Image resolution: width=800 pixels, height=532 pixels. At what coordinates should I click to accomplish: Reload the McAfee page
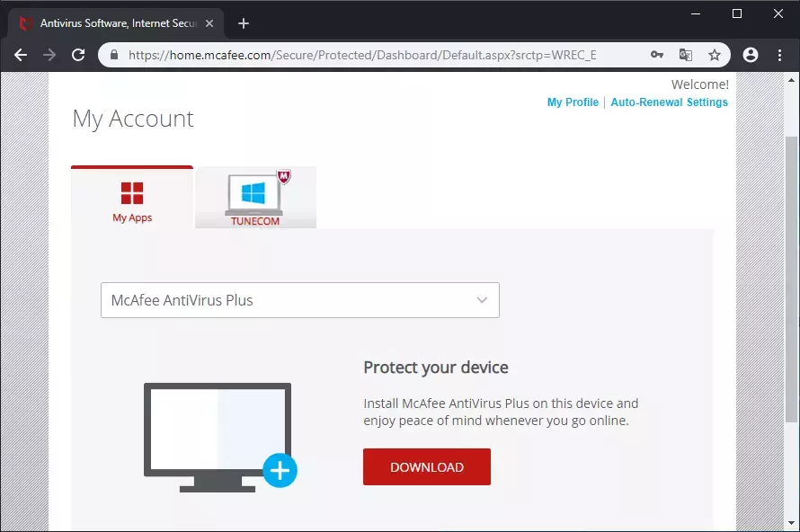tap(78, 55)
